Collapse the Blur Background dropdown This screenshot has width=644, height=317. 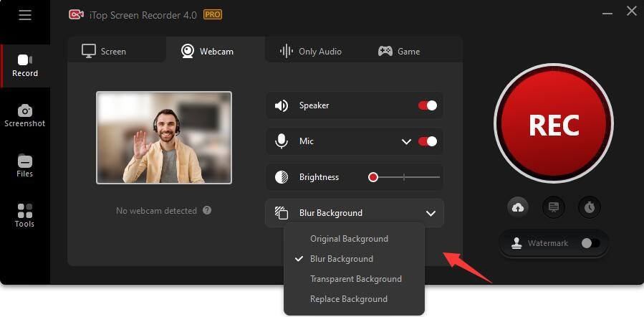click(431, 214)
